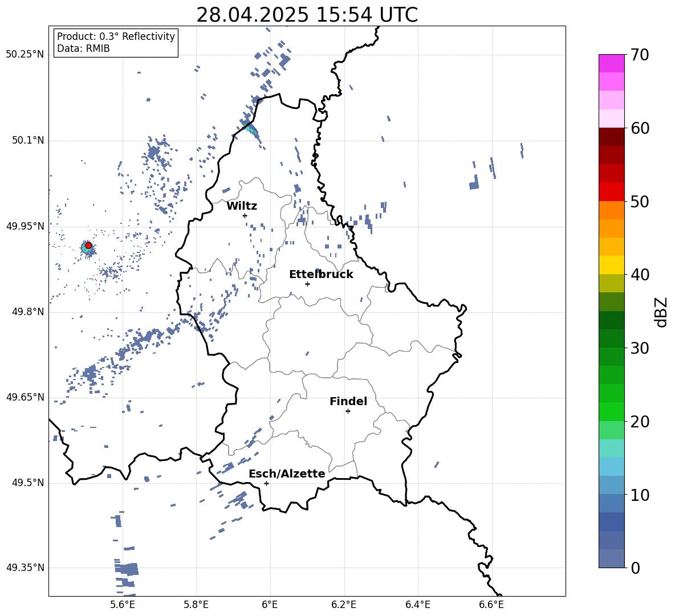Click the 30 tick on colorbar
The width and height of the screenshot is (675, 616).
point(640,348)
